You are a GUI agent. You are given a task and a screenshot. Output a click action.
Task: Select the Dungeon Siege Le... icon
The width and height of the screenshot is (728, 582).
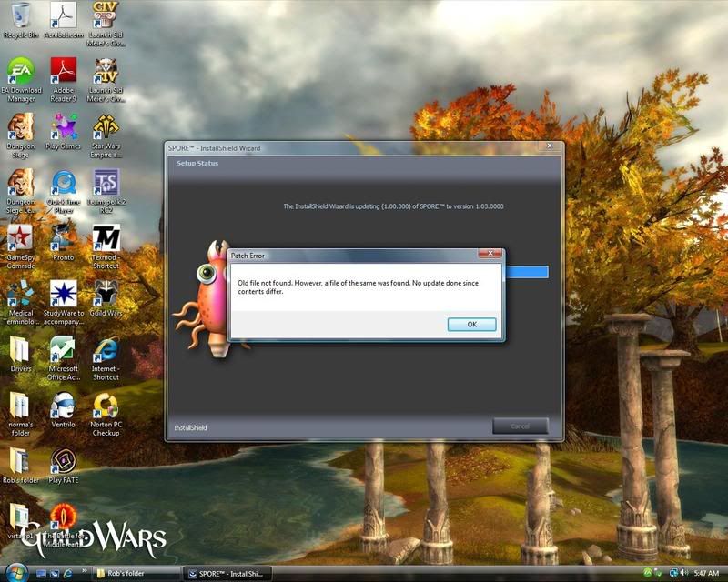[21, 191]
